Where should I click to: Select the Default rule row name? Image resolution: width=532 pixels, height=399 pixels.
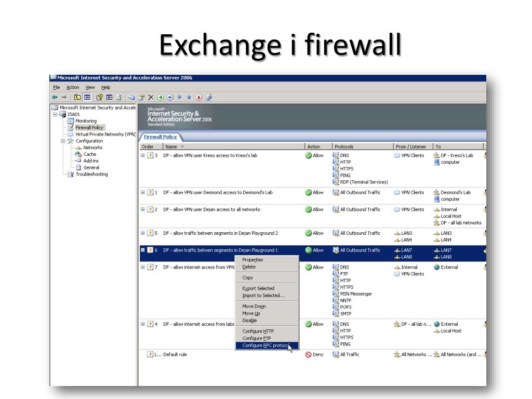(175, 354)
